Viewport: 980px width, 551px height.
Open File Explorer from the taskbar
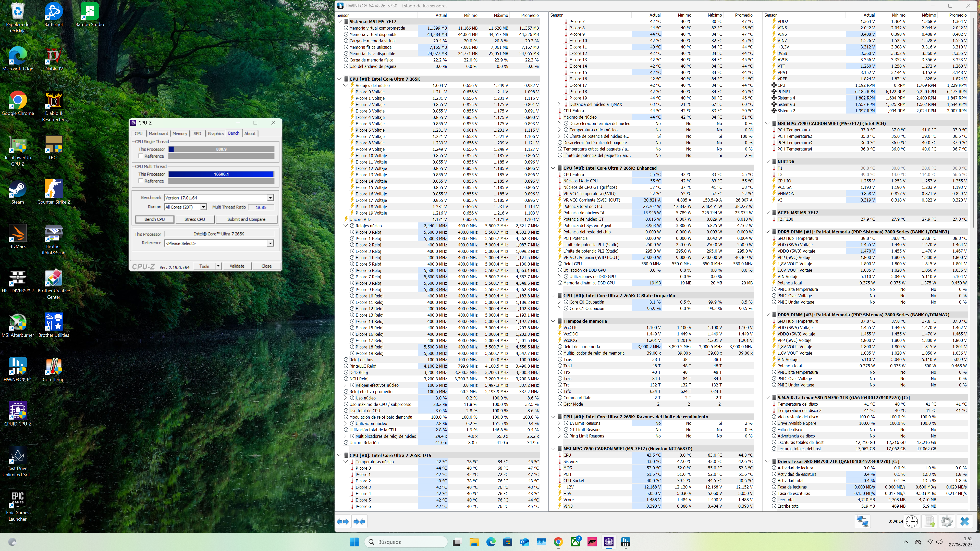click(474, 542)
